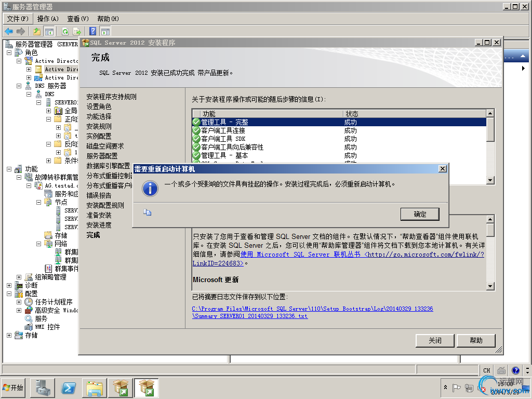Viewport: 532px width, 399px height.
Task: Click the up-one-level folder toolbar icon
Action: pos(37,32)
